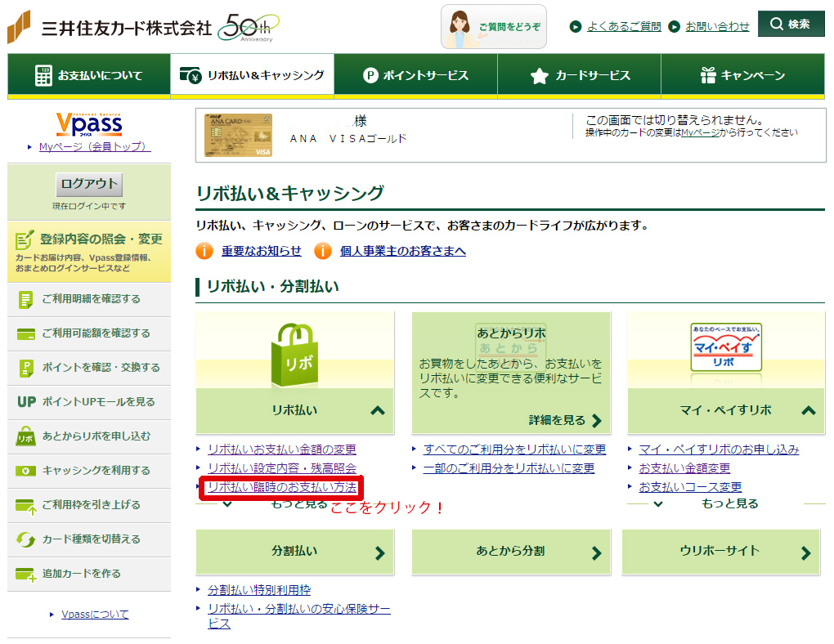Image resolution: width=834 pixels, height=644 pixels.
Task: Click the ご利用明細を確認する sidebar item
Action: point(89,299)
